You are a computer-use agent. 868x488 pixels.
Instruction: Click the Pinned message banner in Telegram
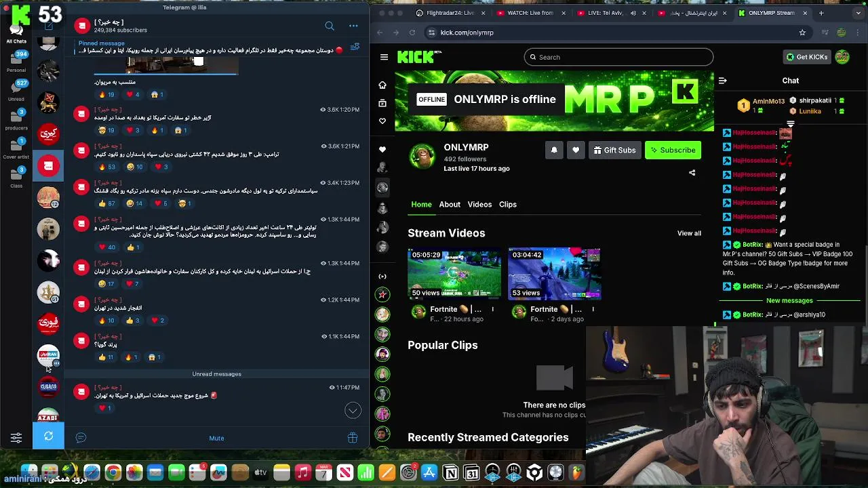click(x=210, y=47)
